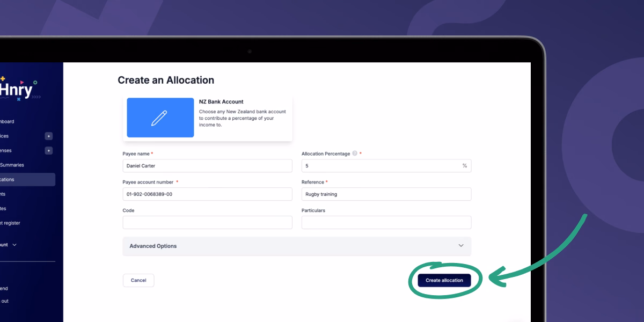This screenshot has width=644, height=322.
Task: Click the Cancel button
Action: pyautogui.click(x=138, y=280)
